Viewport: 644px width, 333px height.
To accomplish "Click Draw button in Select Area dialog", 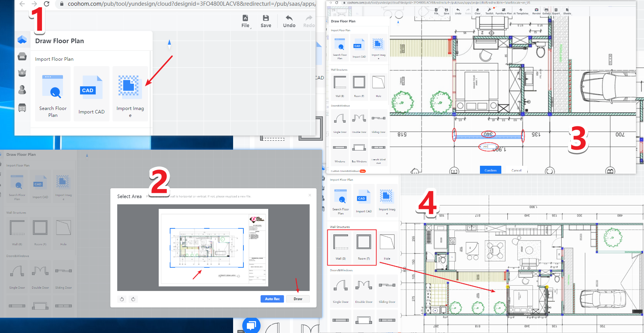I will [x=298, y=299].
